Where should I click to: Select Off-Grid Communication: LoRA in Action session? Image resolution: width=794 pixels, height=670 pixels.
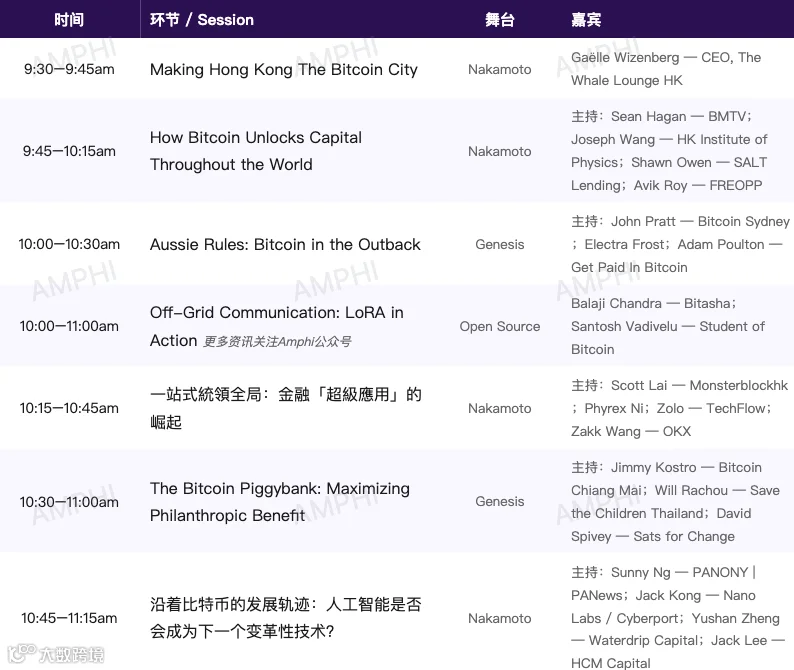tap(276, 326)
